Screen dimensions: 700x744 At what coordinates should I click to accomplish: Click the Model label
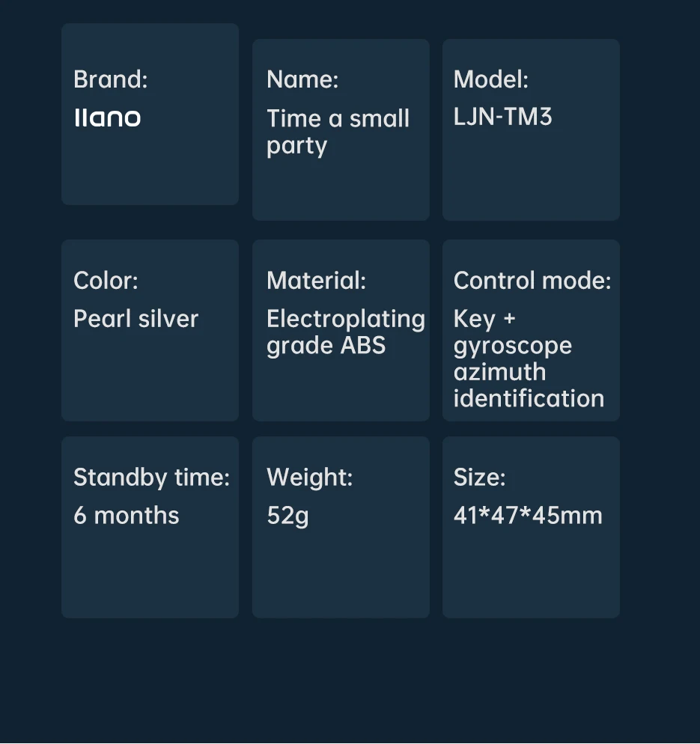pyautogui.click(x=490, y=79)
